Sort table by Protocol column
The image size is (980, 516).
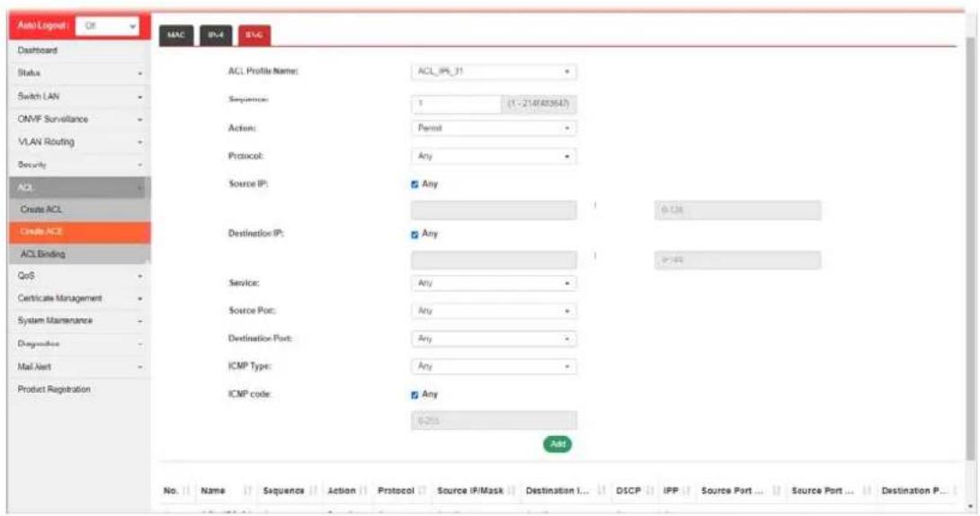coord(403,491)
